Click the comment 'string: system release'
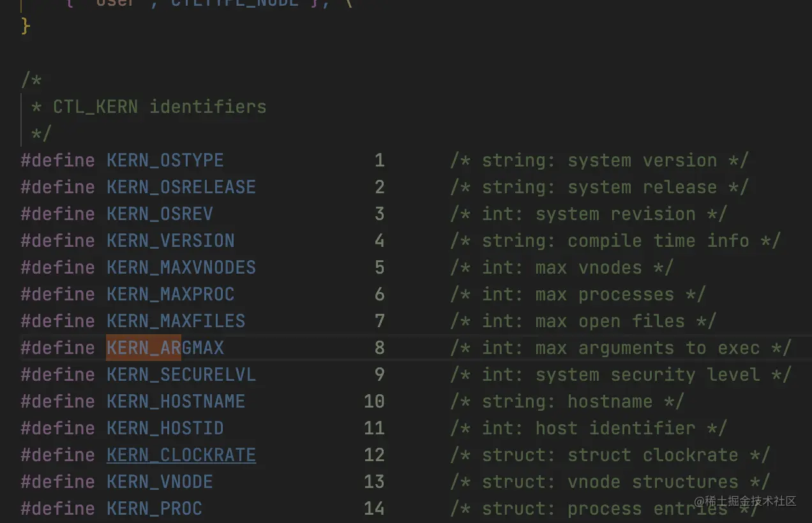Image resolution: width=812 pixels, height=523 pixels. pyautogui.click(x=599, y=187)
